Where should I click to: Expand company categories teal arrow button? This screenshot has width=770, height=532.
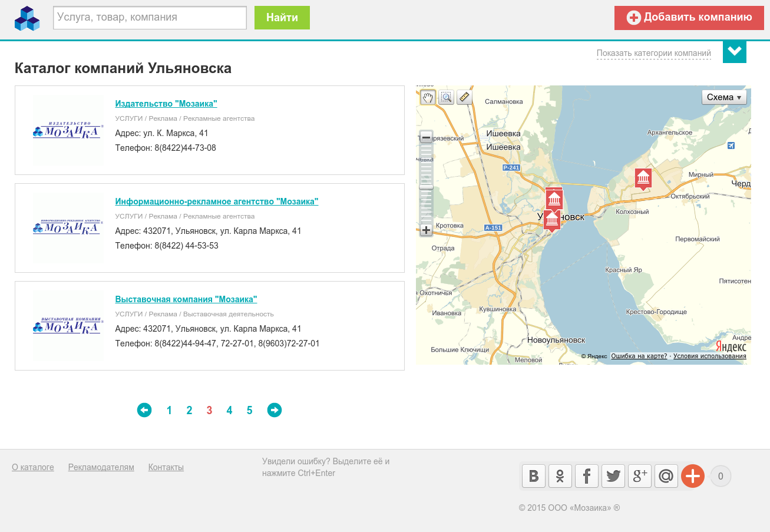pyautogui.click(x=735, y=51)
